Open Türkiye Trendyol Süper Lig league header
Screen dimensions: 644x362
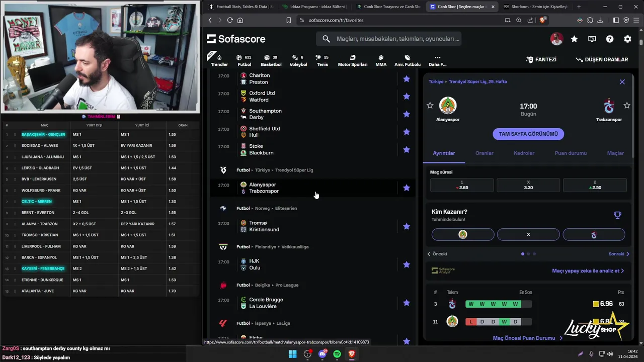[x=275, y=170]
